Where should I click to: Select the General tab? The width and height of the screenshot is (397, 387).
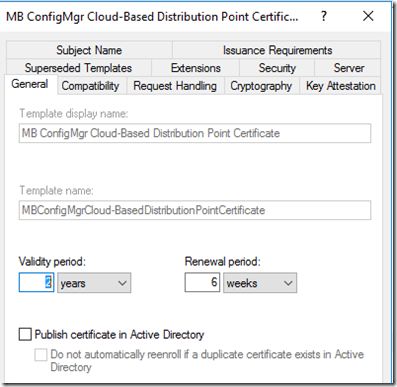click(x=30, y=84)
